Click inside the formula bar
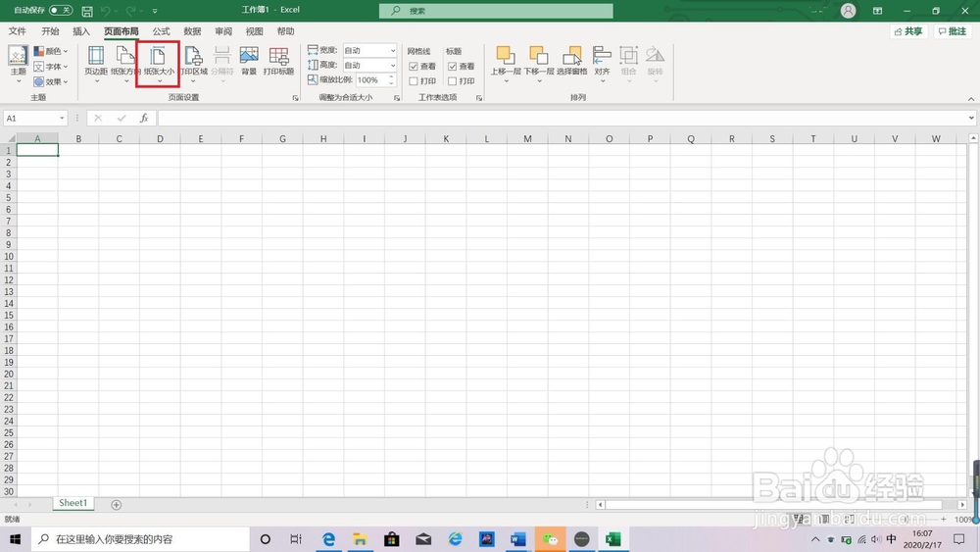The width and height of the screenshot is (980, 552). tap(562, 119)
